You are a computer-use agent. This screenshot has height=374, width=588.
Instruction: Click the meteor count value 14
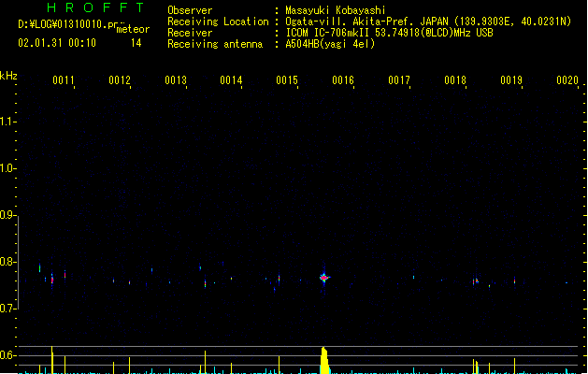coord(136,43)
